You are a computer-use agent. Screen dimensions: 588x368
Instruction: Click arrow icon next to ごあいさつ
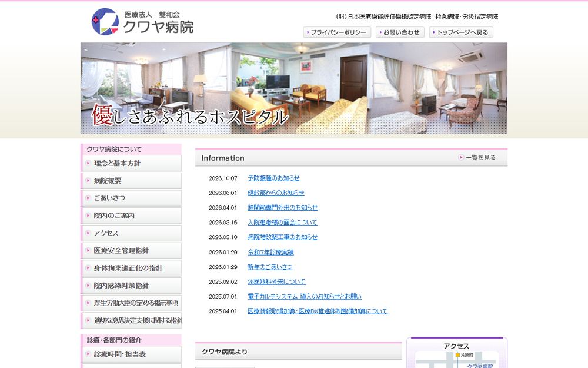(x=88, y=198)
